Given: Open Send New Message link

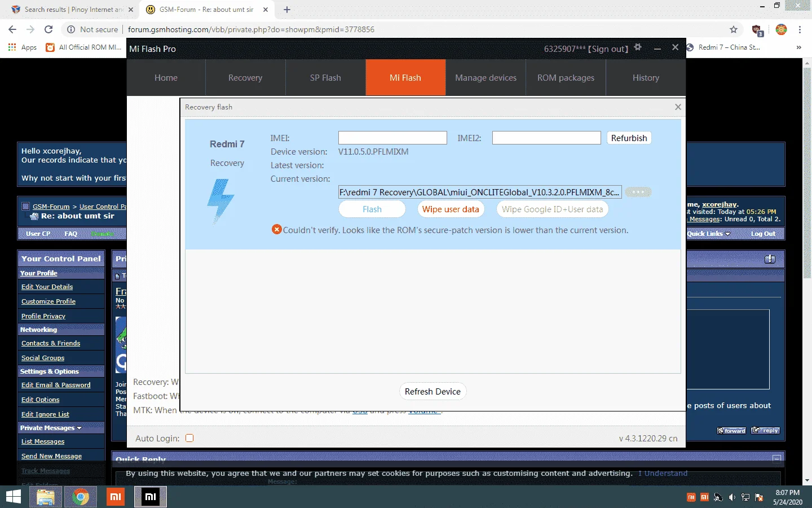Looking at the screenshot, I should coord(51,456).
